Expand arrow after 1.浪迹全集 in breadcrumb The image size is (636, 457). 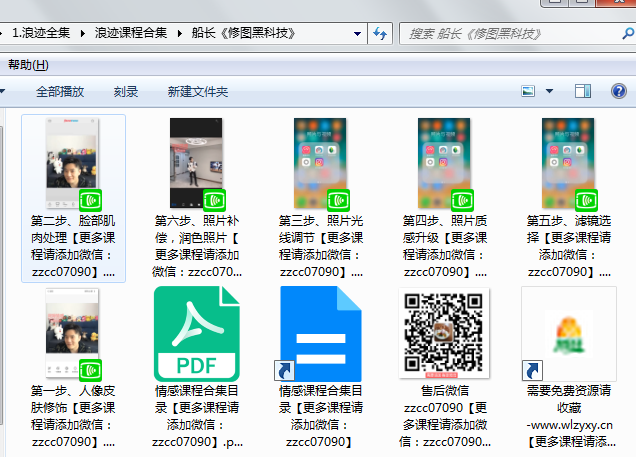pyautogui.click(x=83, y=33)
